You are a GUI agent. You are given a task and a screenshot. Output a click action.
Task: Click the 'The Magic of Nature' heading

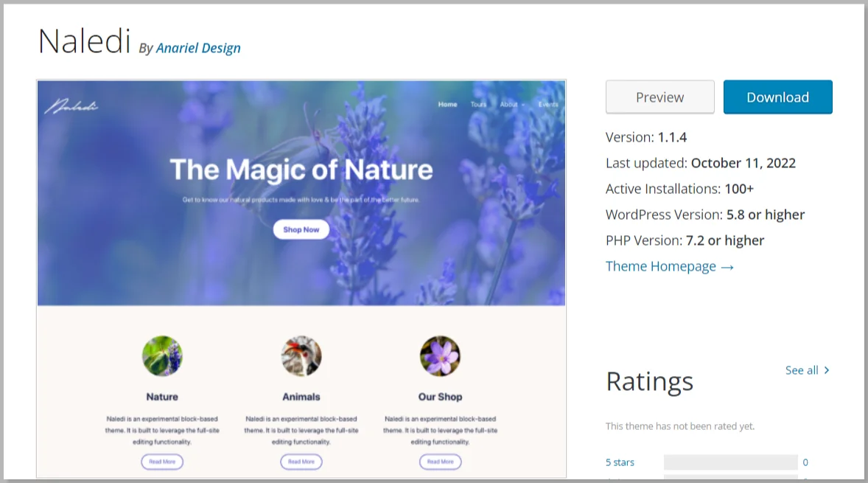point(301,170)
